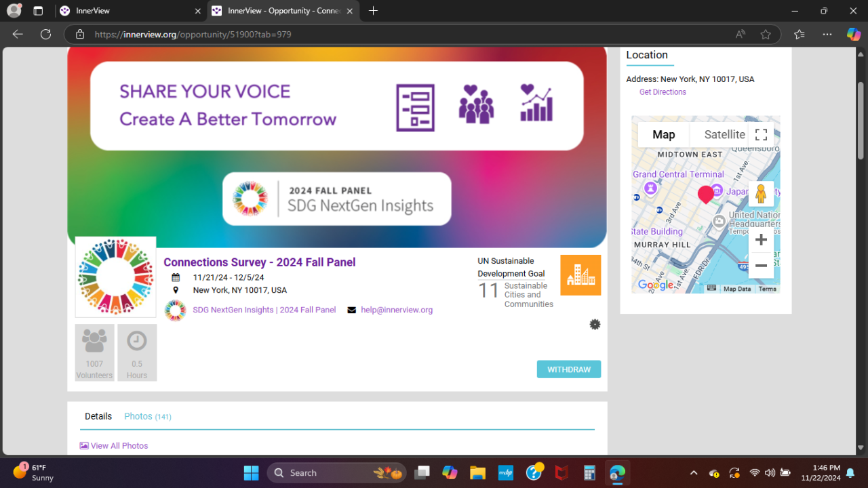Click the Map Data button

click(x=737, y=289)
